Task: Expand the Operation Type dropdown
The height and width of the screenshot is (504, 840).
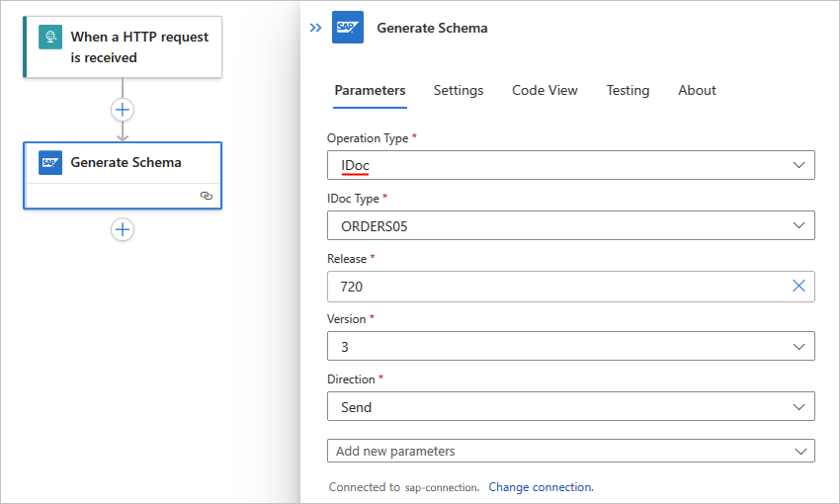Action: (x=798, y=165)
